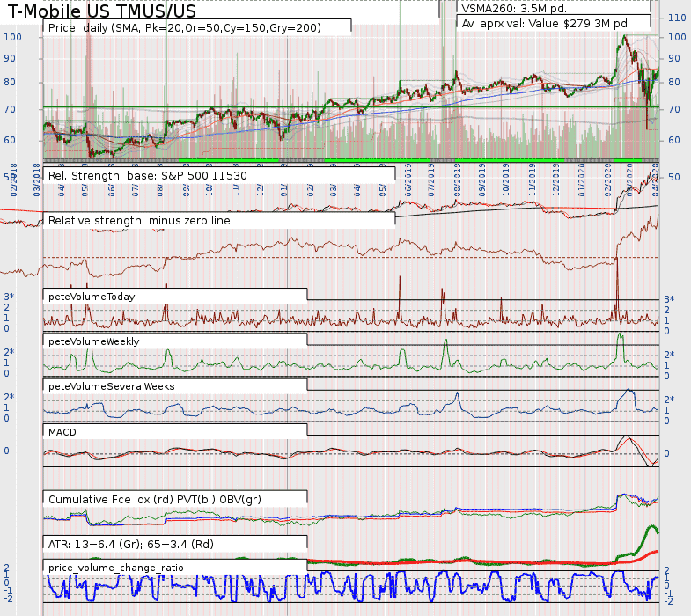Select the 70 tick on left price axis
The width and height of the screenshot is (691, 616).
(10, 109)
